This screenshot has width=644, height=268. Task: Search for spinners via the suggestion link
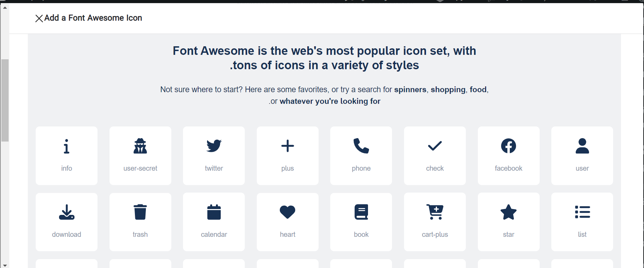pos(410,89)
